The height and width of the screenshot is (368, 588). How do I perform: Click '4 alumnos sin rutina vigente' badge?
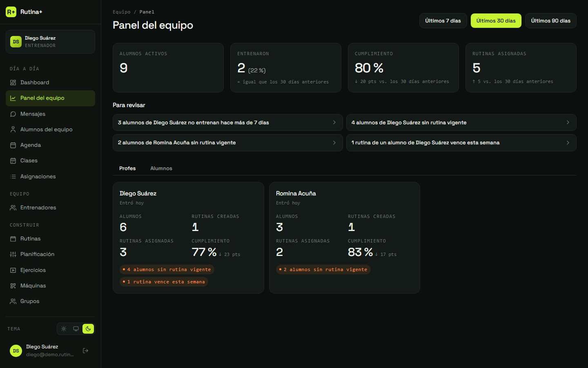tap(167, 269)
